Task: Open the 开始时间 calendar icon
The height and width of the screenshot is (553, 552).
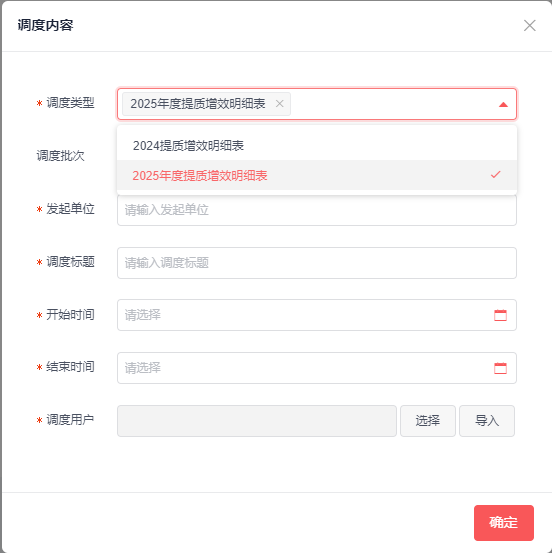Action: tap(500, 315)
